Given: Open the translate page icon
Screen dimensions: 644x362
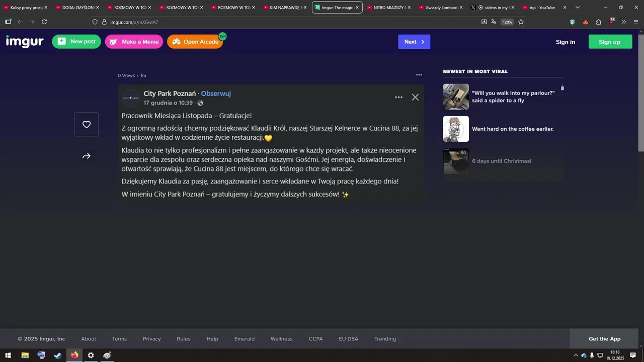Looking at the screenshot, I should [x=494, y=22].
